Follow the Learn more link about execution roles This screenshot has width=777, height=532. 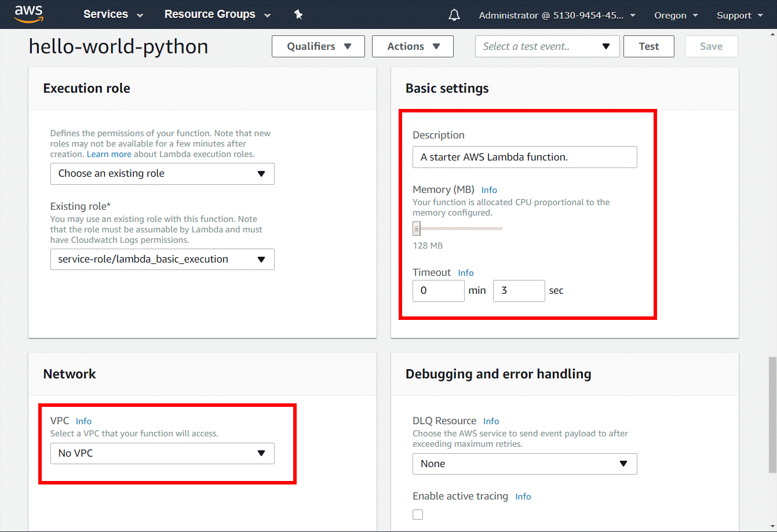(x=109, y=154)
